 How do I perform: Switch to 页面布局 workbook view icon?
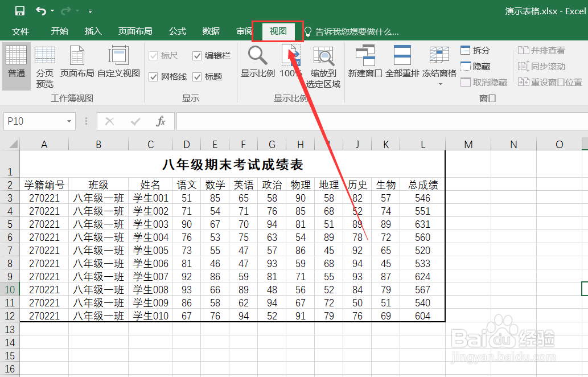click(77, 62)
